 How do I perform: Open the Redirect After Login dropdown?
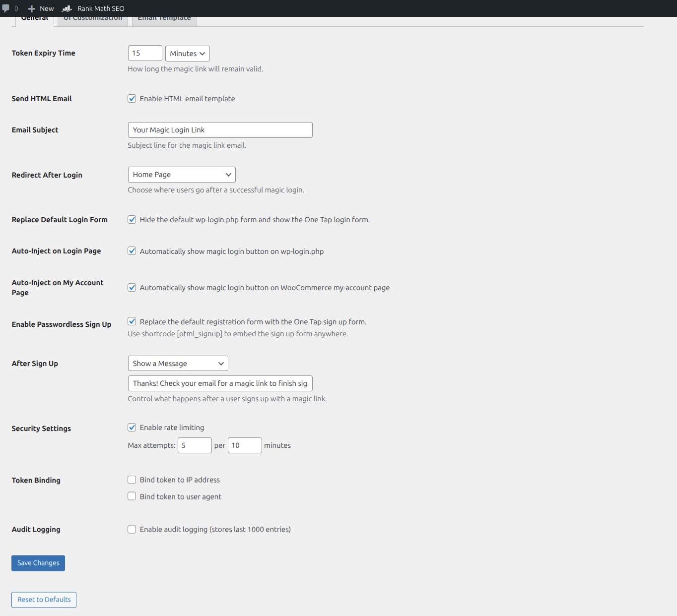click(181, 174)
